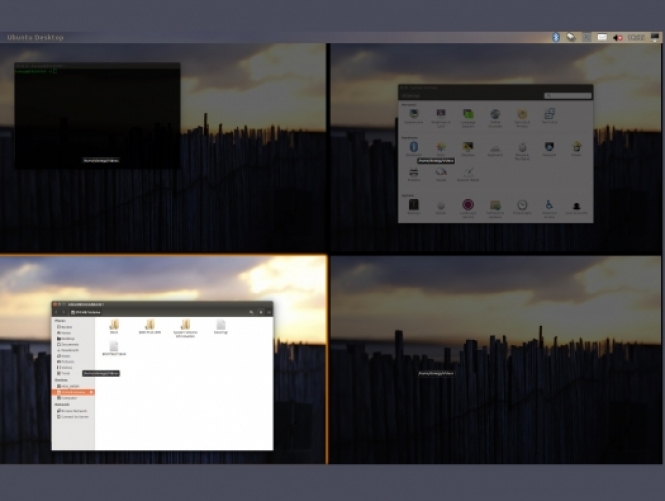The height and width of the screenshot is (501, 665).
Task: Open Displays icon in System Settings
Action: [468, 148]
